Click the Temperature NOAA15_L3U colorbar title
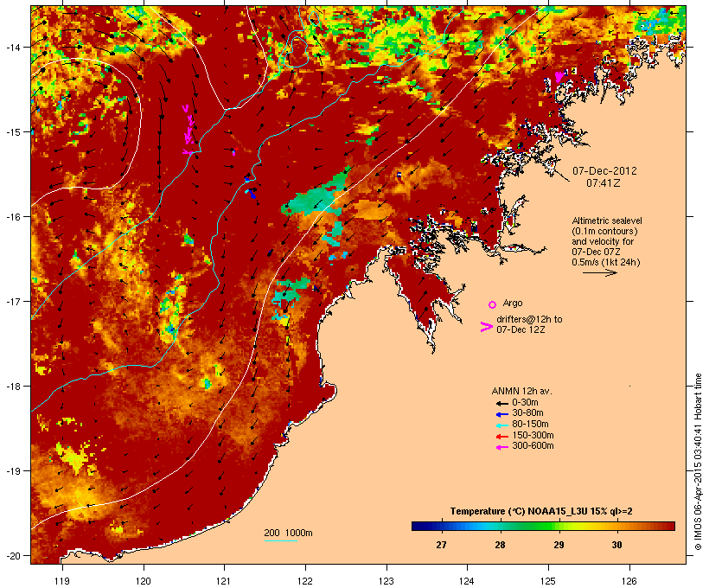This screenshot has height=588, width=709. click(x=541, y=512)
